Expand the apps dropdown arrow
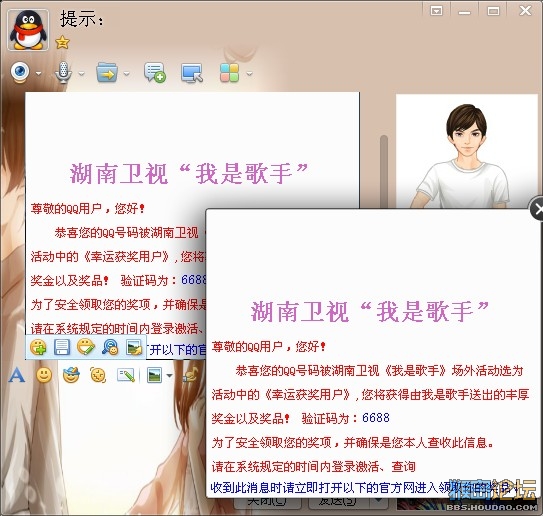This screenshot has height=516, width=543. tap(249, 73)
